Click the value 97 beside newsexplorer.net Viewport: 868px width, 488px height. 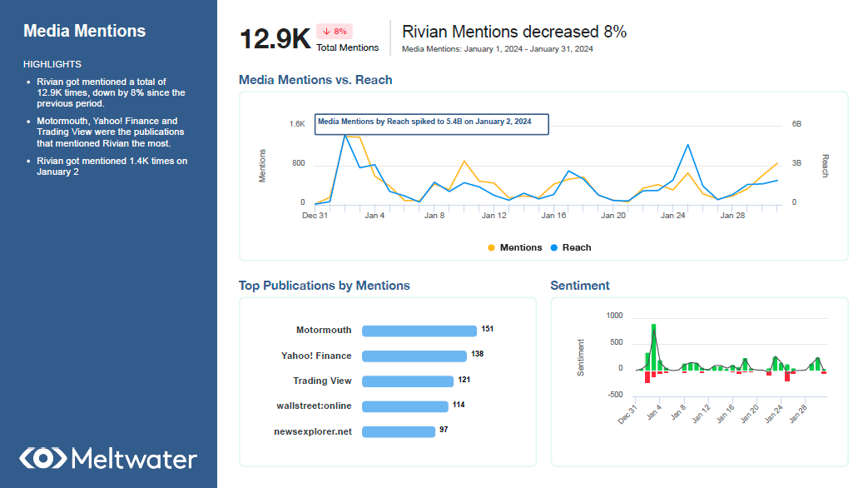[x=444, y=430]
